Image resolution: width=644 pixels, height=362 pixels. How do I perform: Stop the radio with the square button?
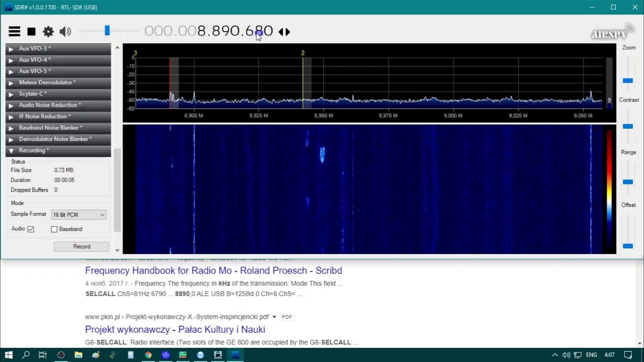[31, 32]
